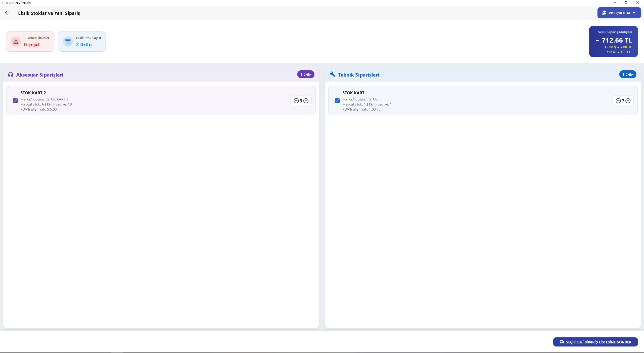
Task: Click the page title Eksik Stoklar ve Yeni Sipariş
Action: point(49,13)
